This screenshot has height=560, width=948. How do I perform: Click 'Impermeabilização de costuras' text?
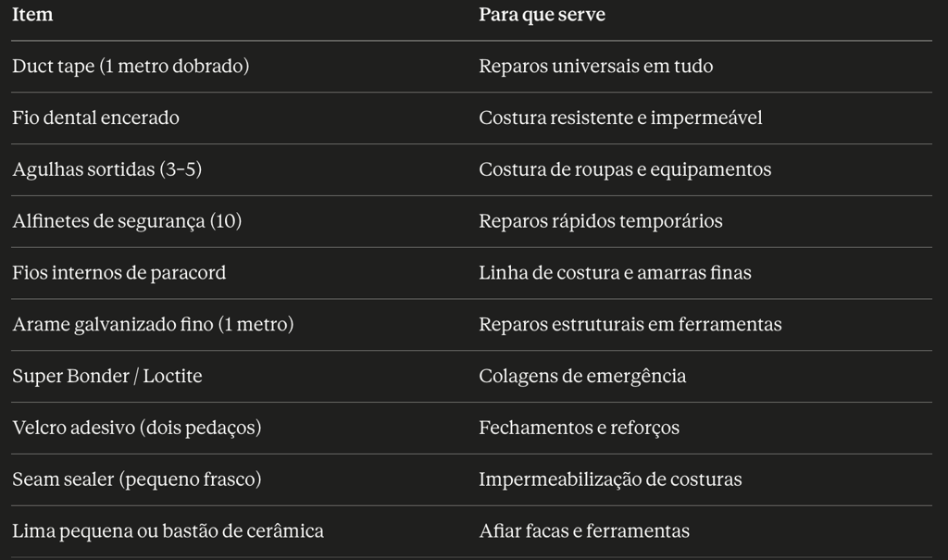coord(610,479)
